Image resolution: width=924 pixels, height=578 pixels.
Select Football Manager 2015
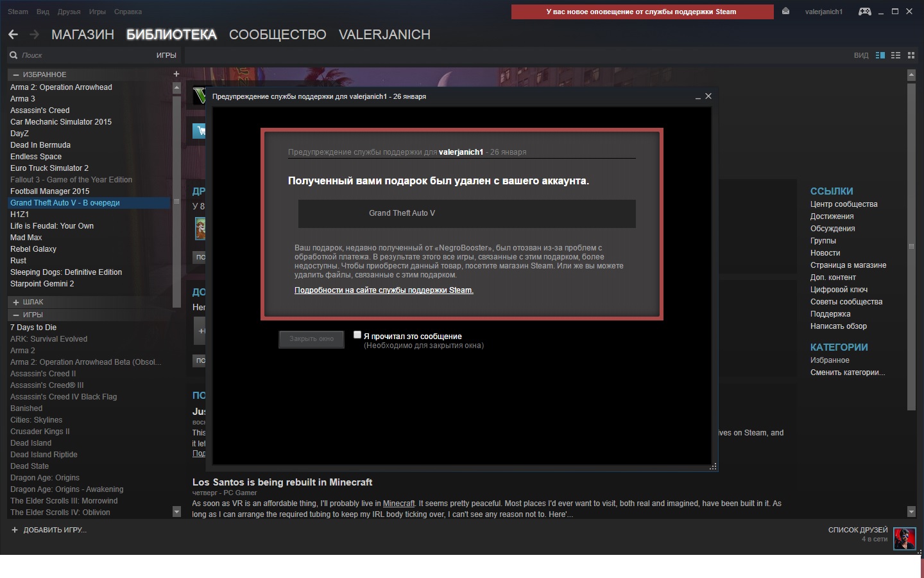pos(89,191)
